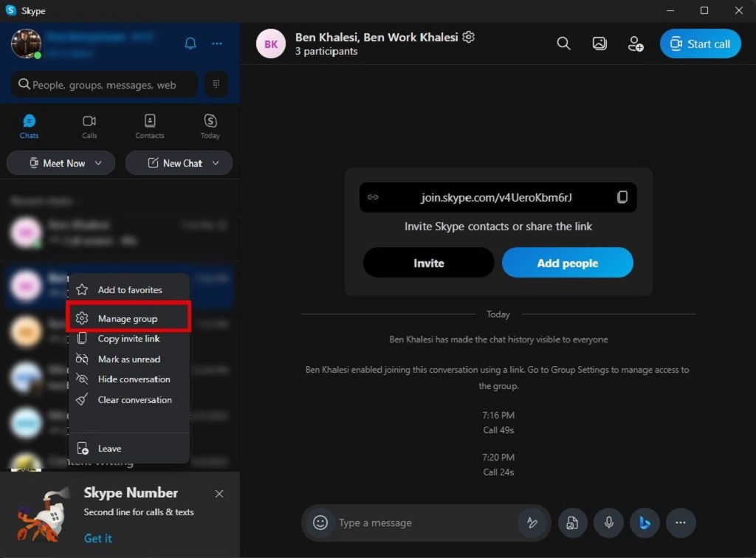Image resolution: width=756 pixels, height=558 pixels.
Task: Click the chat title Ben Khalesi, Ben Work Khalesi
Action: [x=377, y=37]
